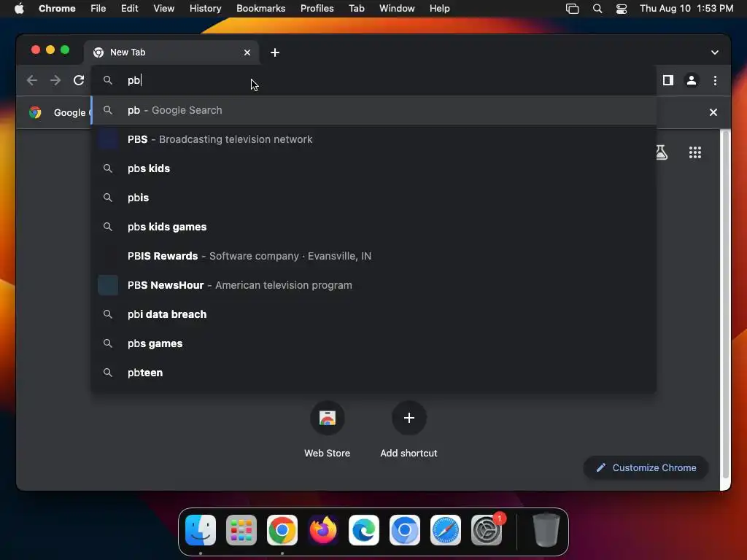Open Microsoft Edge from the Dock

(x=364, y=530)
